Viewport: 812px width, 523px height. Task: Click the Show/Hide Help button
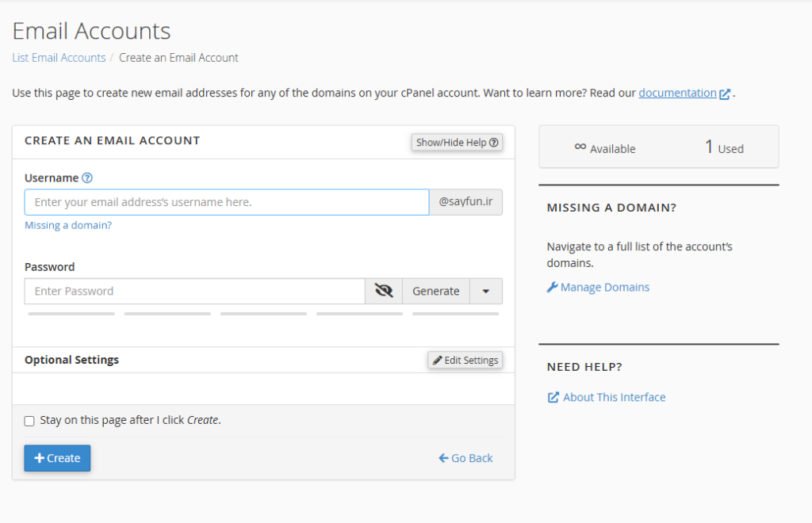pyautogui.click(x=457, y=143)
